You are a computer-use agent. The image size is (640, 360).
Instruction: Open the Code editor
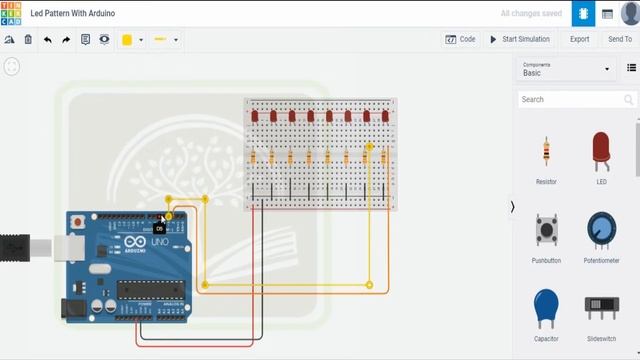[460, 39]
